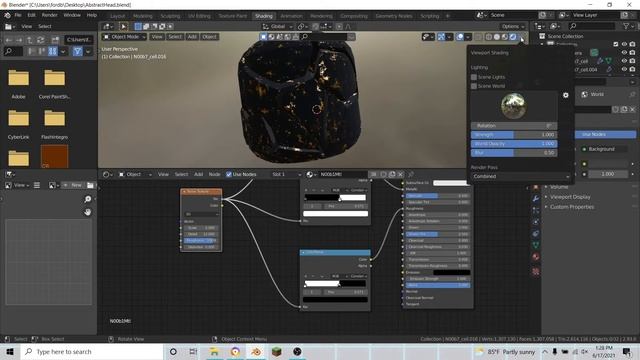Open the viewport Options dropdown

[513, 27]
